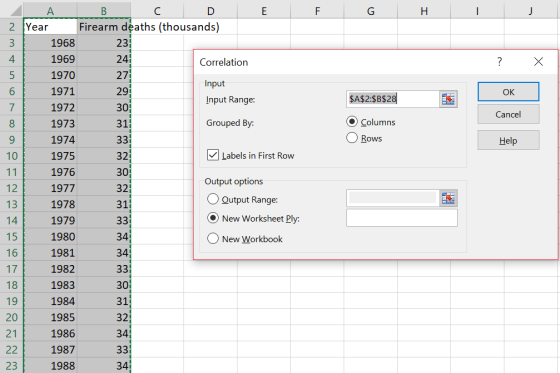Screen dimensions: 560x373
Task: Click the Output Range collapse-dialog icon
Action: point(448,198)
